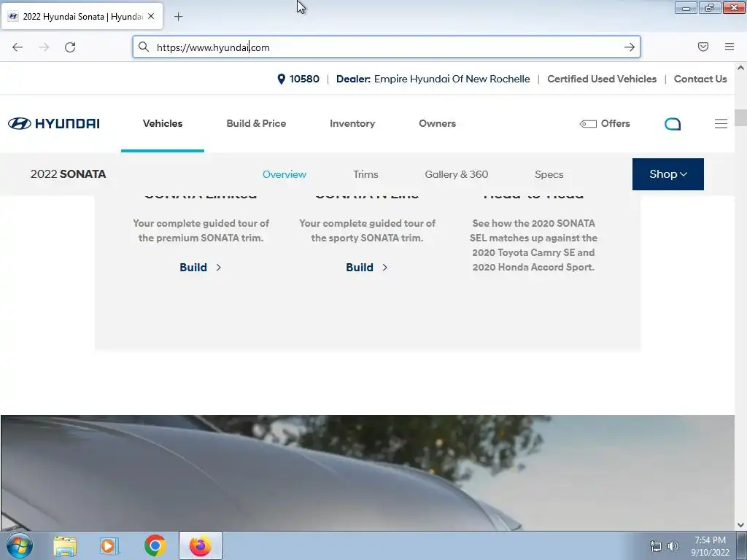Open the Firefox application menu
The width and height of the screenshot is (747, 560).
click(x=729, y=47)
